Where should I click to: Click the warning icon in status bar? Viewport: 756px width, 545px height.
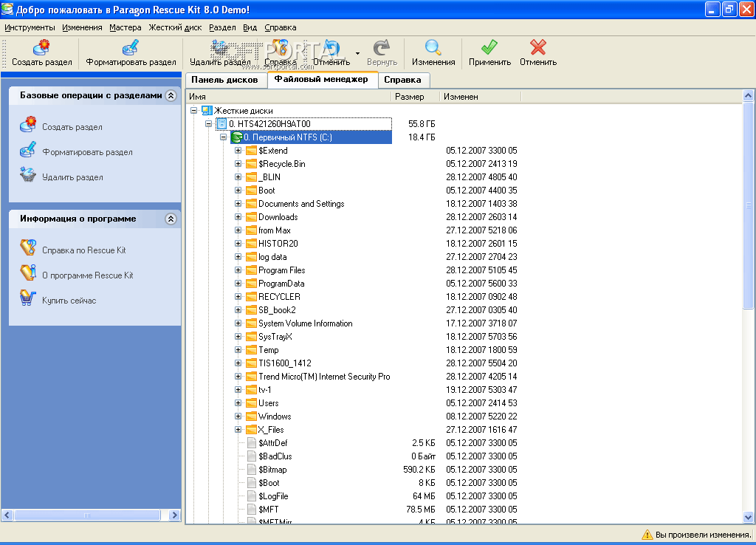pos(647,535)
